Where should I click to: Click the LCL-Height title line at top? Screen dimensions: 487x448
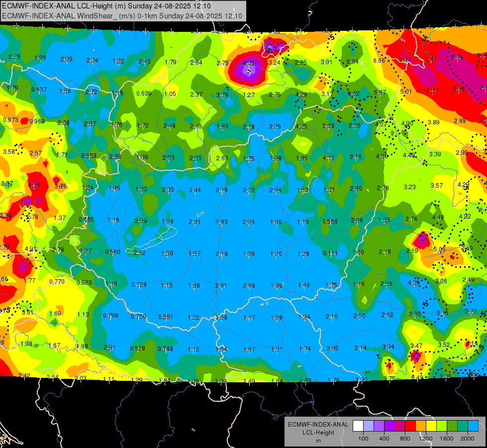point(106,6)
